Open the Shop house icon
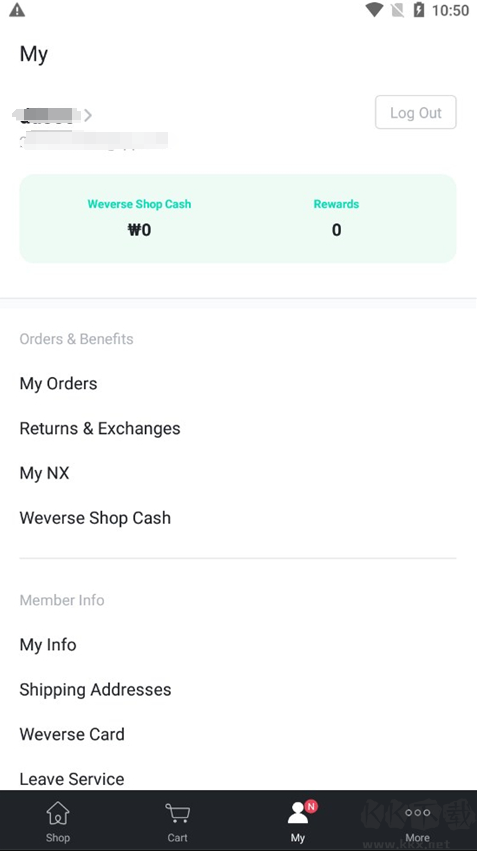The height and width of the screenshot is (851, 477). 58,813
